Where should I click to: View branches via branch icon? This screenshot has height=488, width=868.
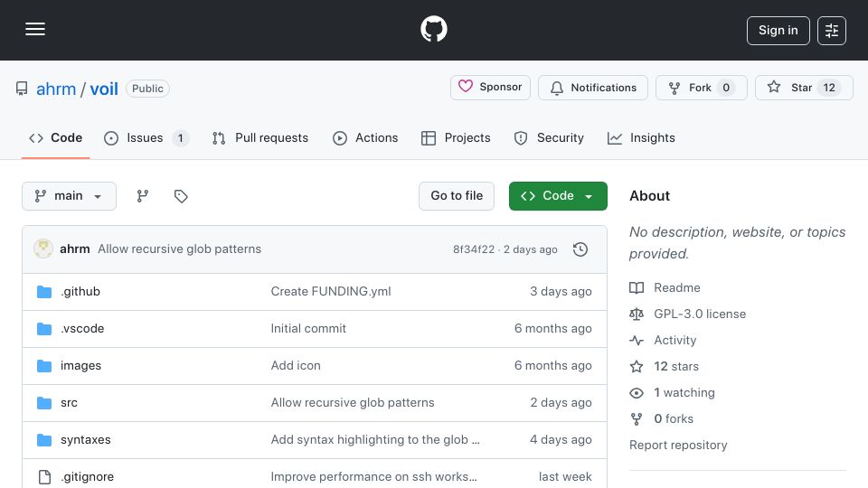pyautogui.click(x=143, y=196)
